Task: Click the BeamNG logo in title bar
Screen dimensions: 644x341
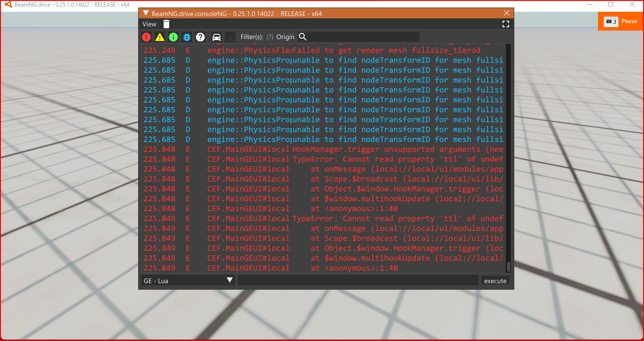Action: point(8,4)
